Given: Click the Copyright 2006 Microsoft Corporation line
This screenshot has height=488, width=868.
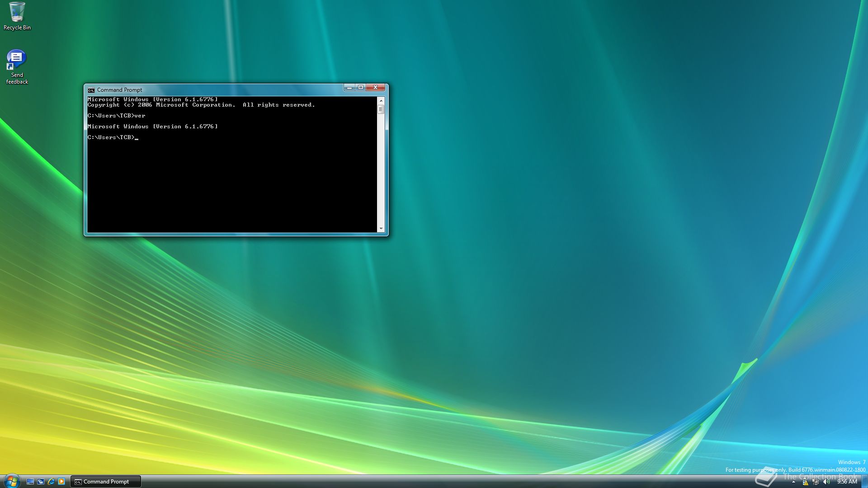Looking at the screenshot, I should point(201,105).
